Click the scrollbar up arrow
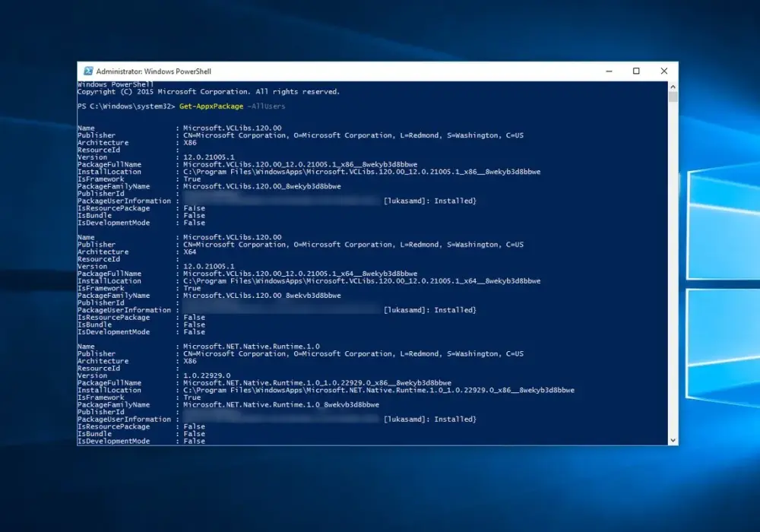760x532 pixels. click(x=673, y=86)
